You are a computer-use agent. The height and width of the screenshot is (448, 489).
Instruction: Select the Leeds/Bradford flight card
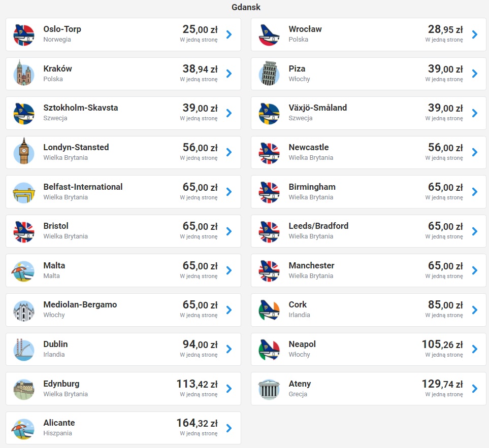(368, 231)
